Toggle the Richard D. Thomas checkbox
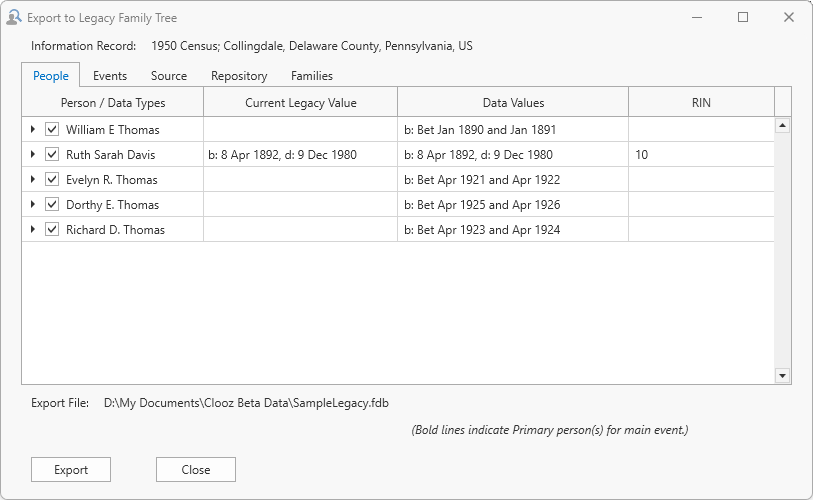Screen dimensions: 813x500 pos(52,230)
